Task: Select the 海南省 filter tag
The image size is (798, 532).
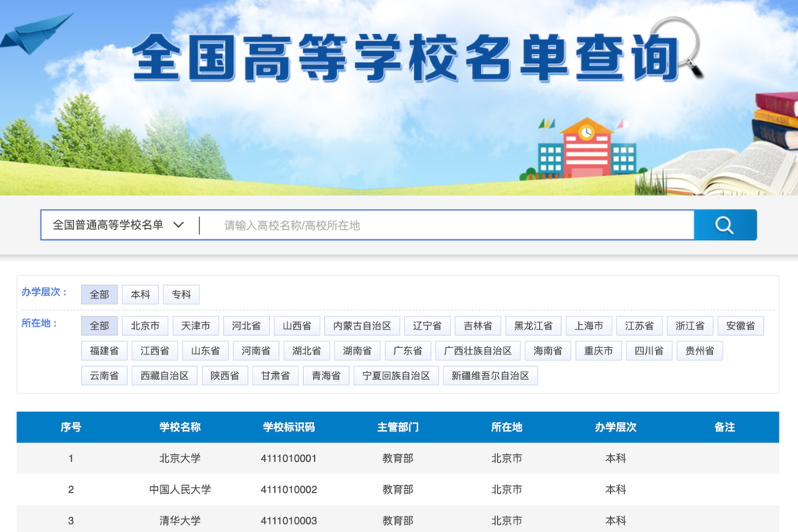Action: (548, 351)
